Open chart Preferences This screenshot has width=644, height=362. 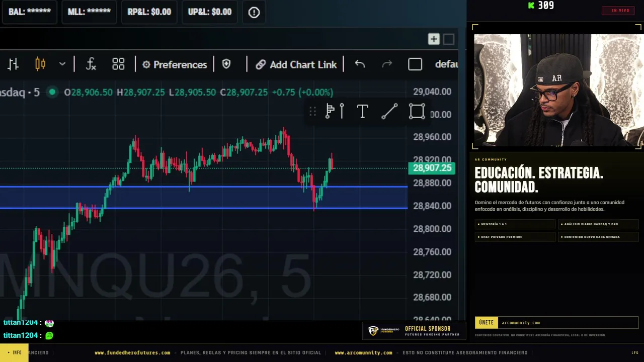(x=175, y=64)
